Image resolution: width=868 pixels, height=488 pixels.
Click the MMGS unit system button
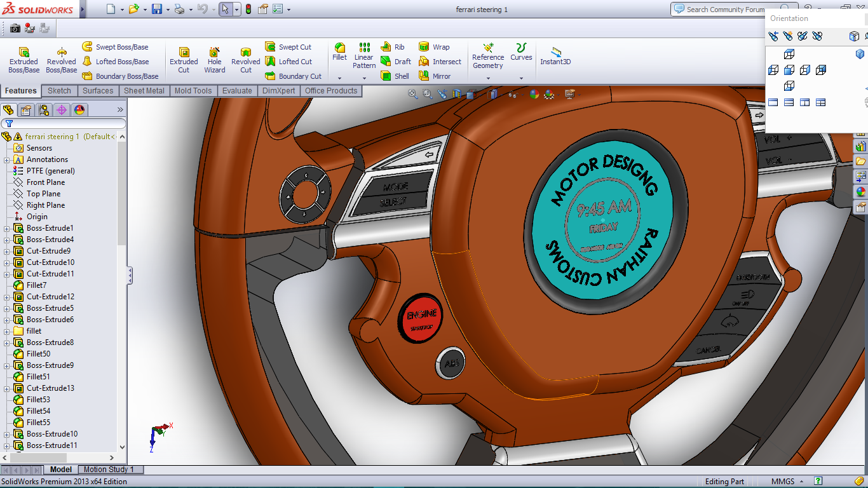pyautogui.click(x=787, y=482)
